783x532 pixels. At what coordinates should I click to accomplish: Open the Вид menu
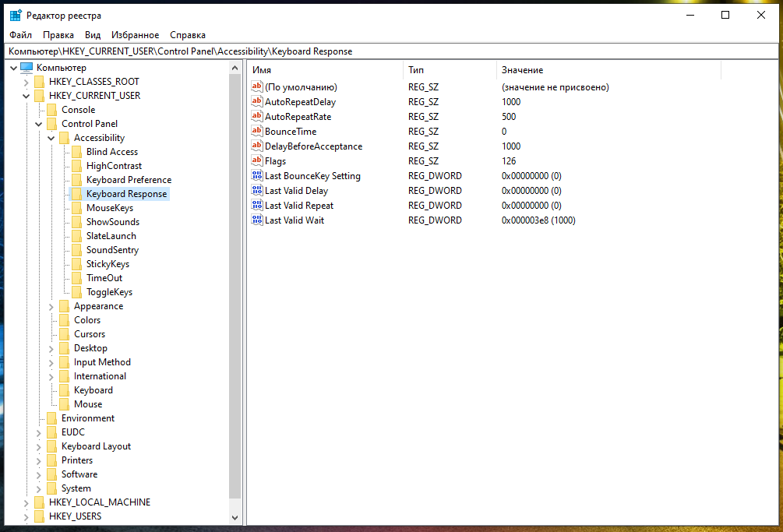click(93, 35)
